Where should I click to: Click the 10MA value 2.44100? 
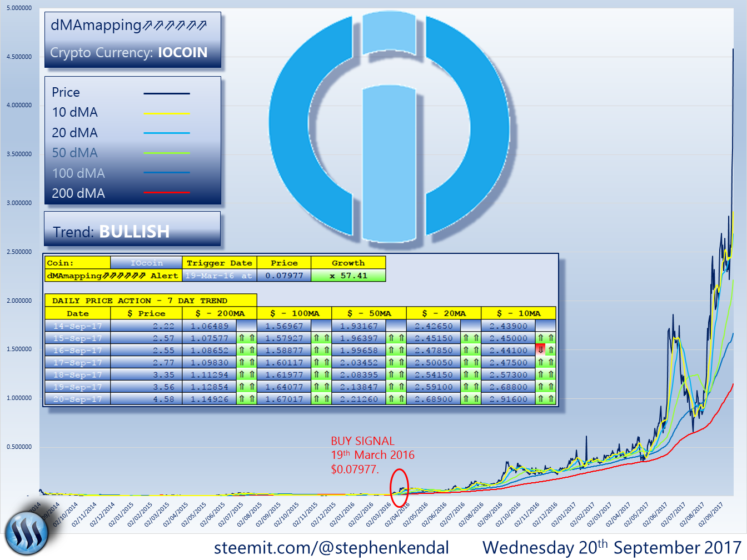pos(509,350)
